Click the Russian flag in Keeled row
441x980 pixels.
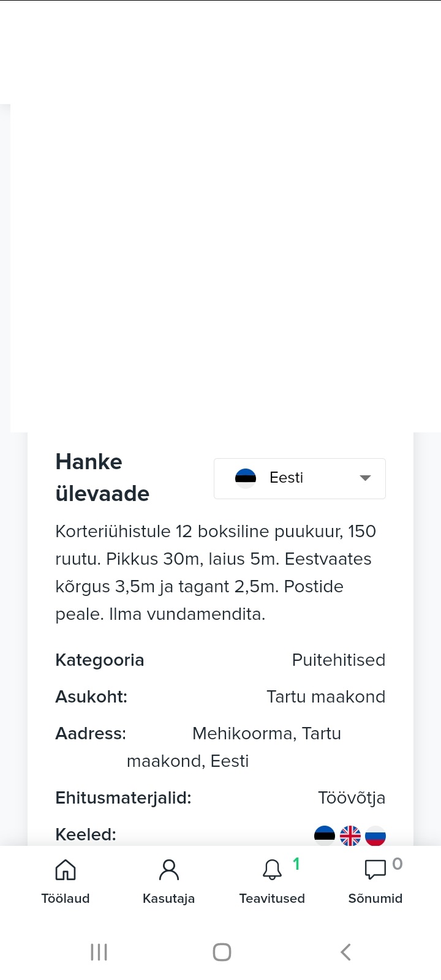pyautogui.click(x=375, y=835)
